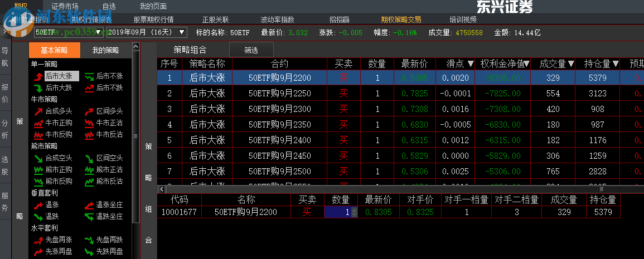Click the strategy panel vertical scrollbar

(x=135, y=135)
